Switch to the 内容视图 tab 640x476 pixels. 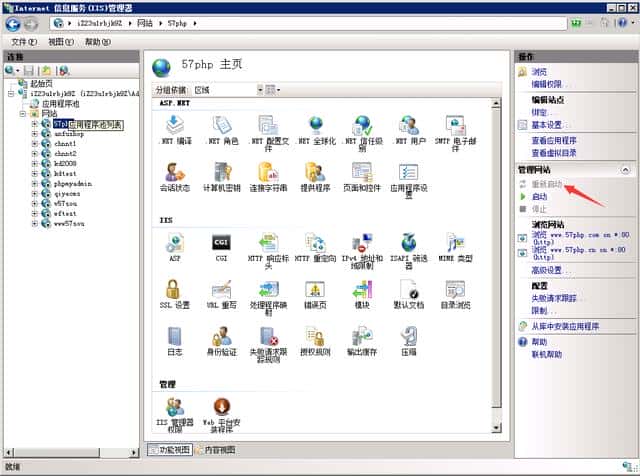coord(216,450)
